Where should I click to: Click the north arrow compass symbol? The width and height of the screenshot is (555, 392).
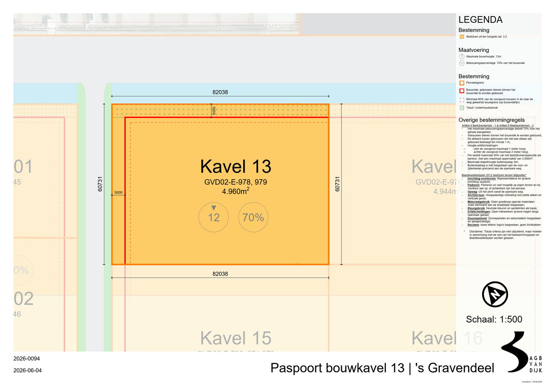point(495,295)
